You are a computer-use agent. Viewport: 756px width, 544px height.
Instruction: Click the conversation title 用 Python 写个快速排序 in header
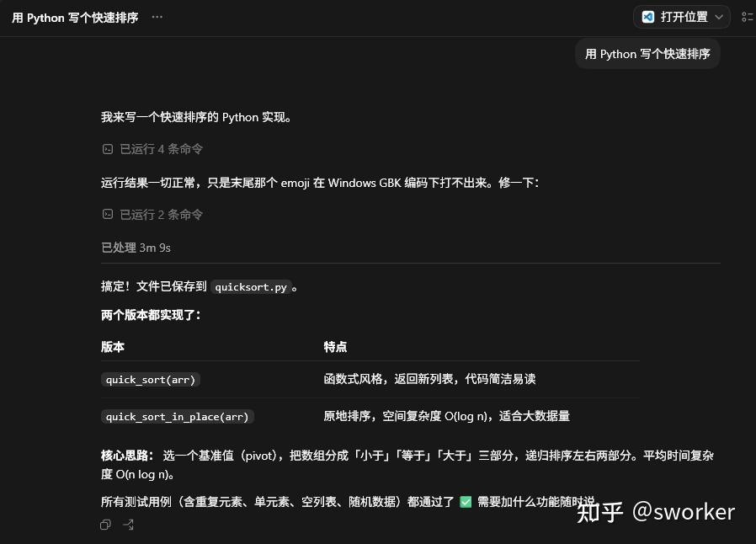75,18
